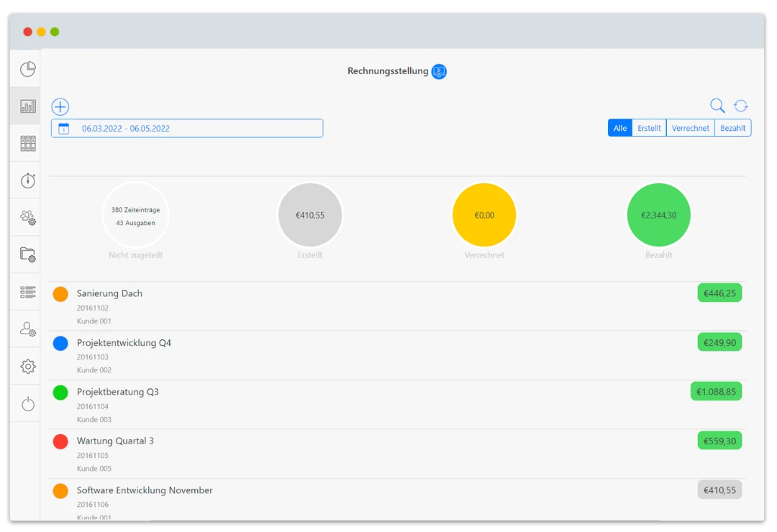Open the team settings icon in the sidebar

28,217
